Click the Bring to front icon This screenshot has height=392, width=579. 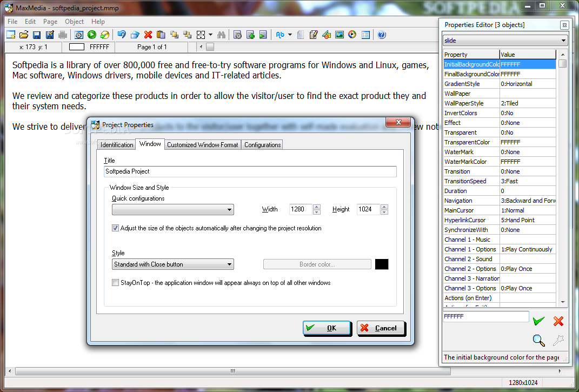click(174, 35)
